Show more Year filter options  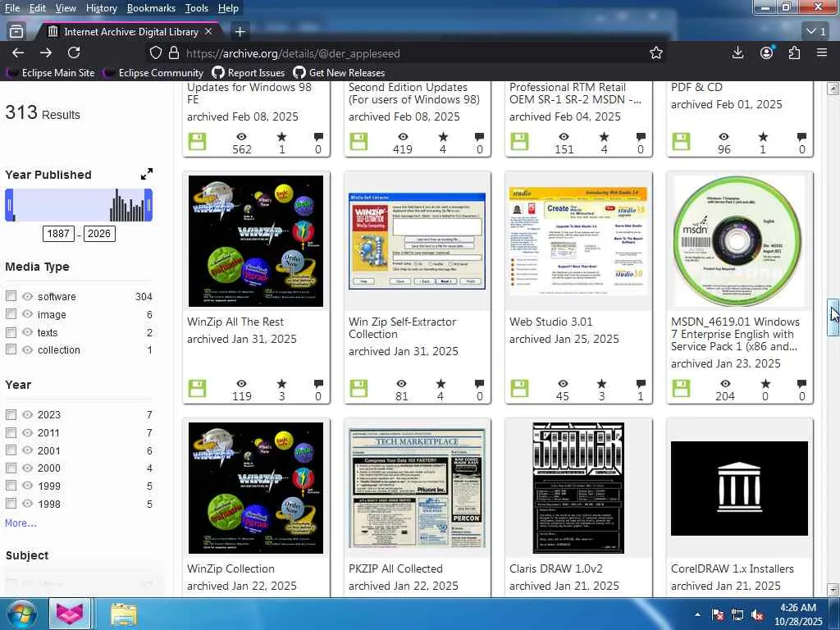pyautogui.click(x=21, y=523)
